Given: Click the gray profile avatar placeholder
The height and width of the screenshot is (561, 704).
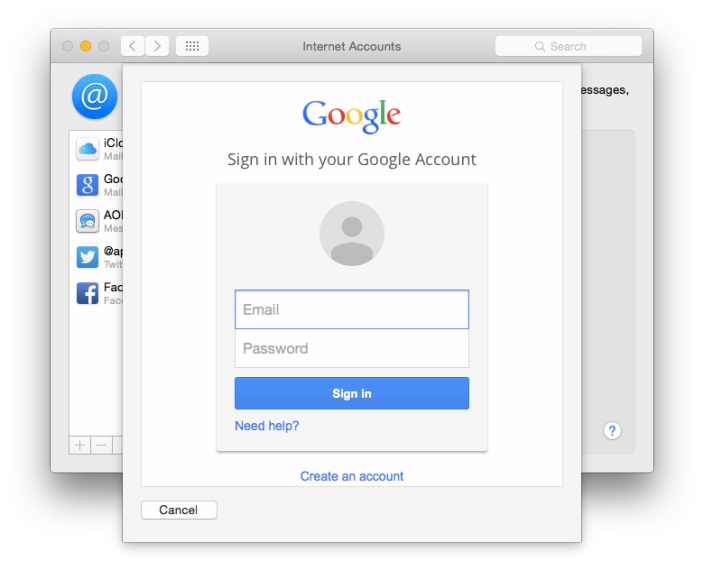Looking at the screenshot, I should [352, 233].
